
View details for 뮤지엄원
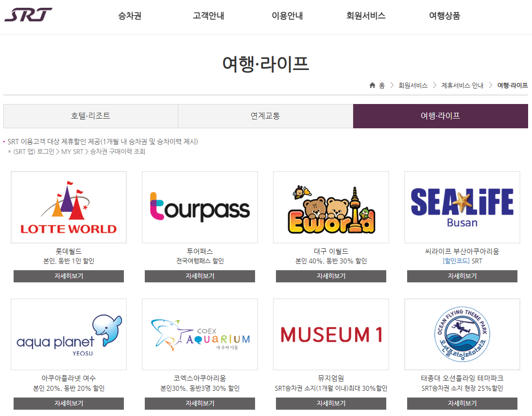click(x=331, y=403)
